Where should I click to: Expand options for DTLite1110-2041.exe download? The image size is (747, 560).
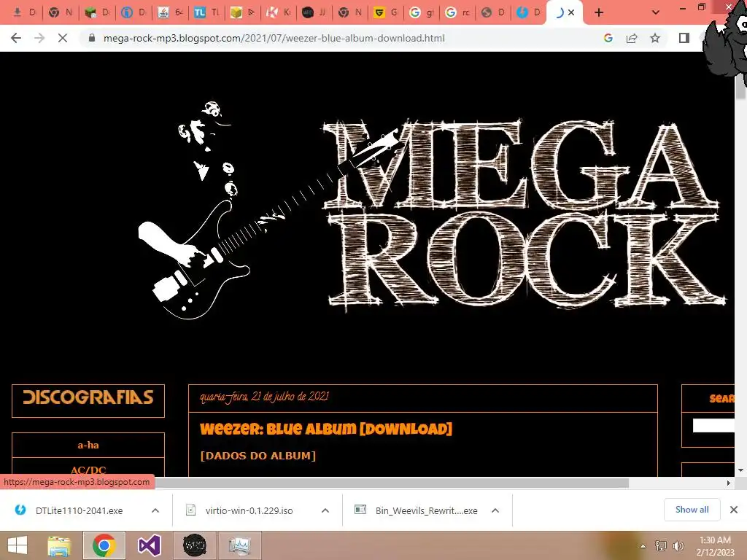tap(155, 510)
